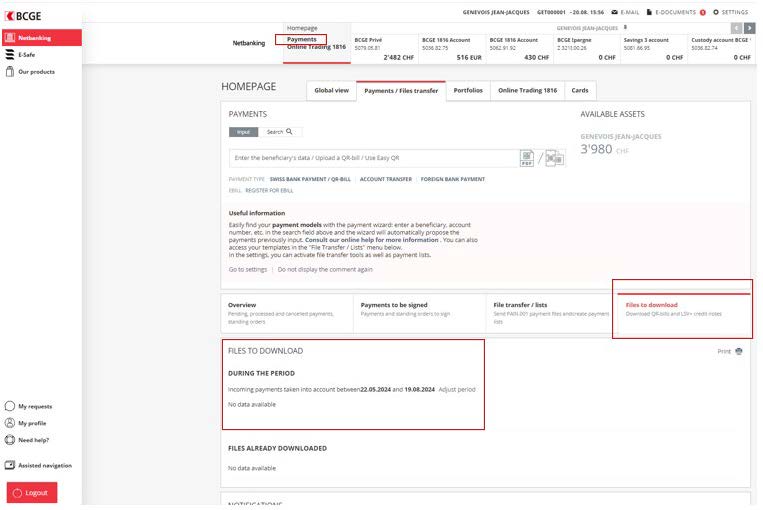Screen dimensions: 763x510
Task: Click Adjust period link
Action: (457, 390)
